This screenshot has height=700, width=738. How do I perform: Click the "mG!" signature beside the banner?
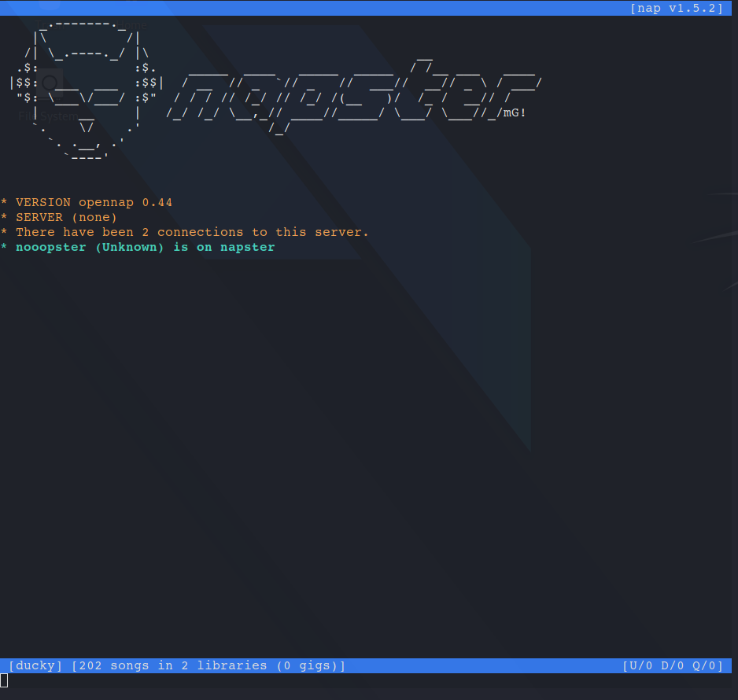tap(515, 113)
